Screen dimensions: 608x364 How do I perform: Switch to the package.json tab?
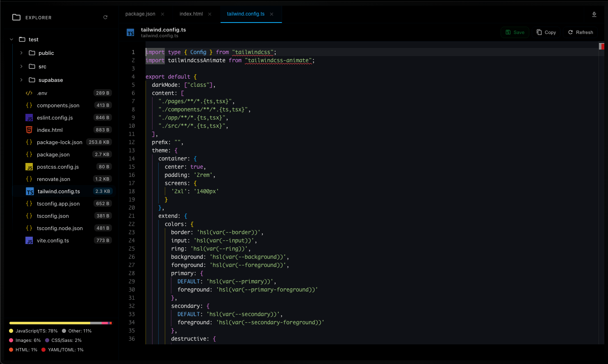point(140,14)
